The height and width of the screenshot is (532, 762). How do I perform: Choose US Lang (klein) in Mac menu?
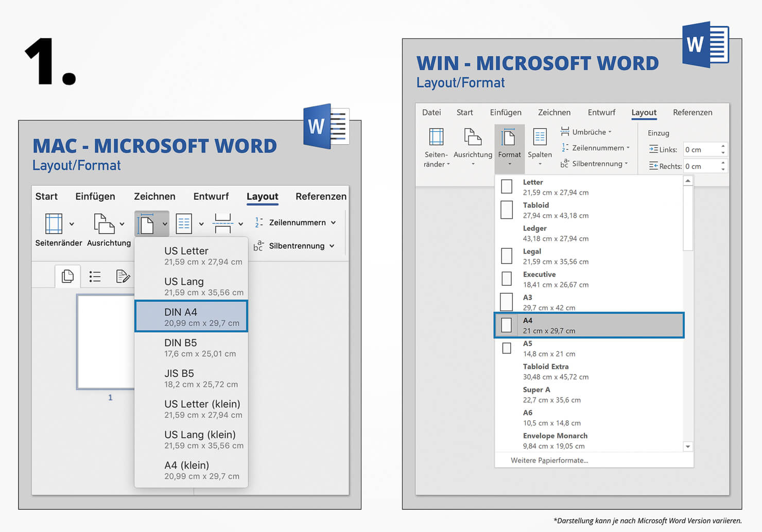pos(191,439)
